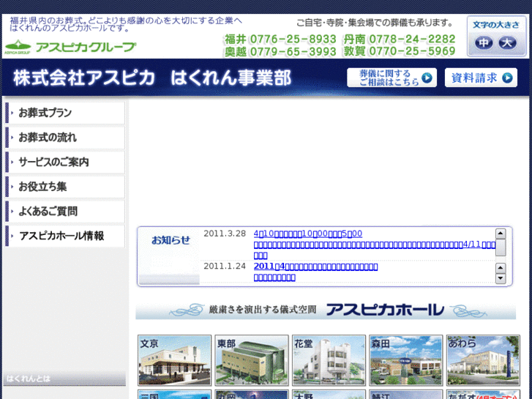Screen dimensions: 532x399
Task: Click the Aspica Group logo
Action: coord(70,47)
